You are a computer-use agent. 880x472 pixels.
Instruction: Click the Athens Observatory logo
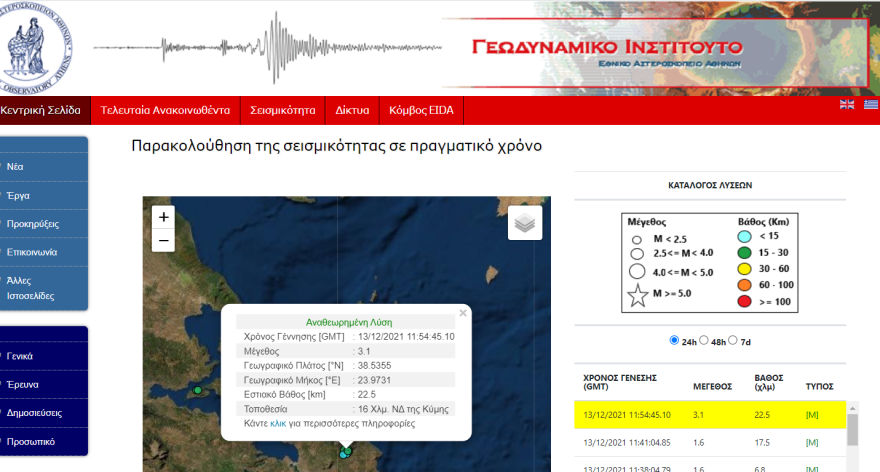tap(34, 48)
